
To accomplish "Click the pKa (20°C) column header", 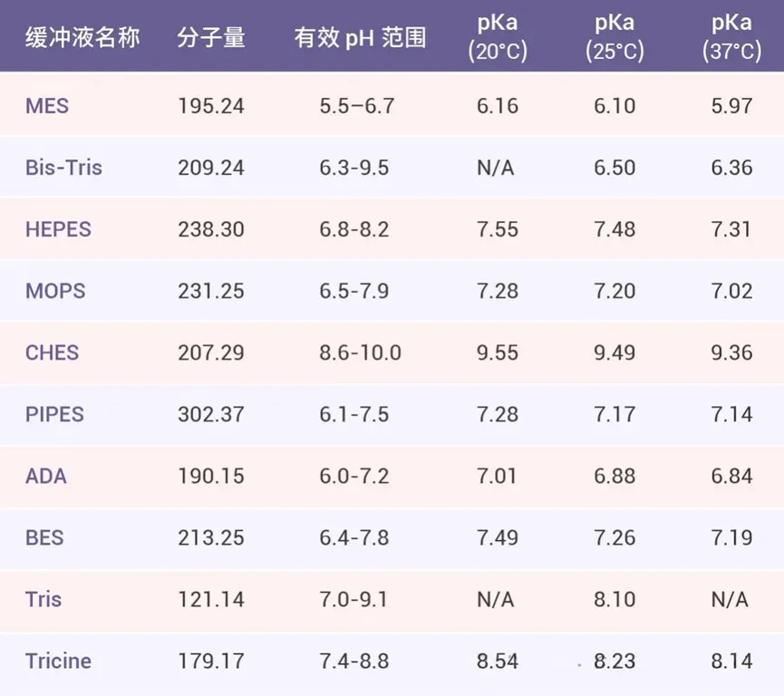I will click(498, 36).
